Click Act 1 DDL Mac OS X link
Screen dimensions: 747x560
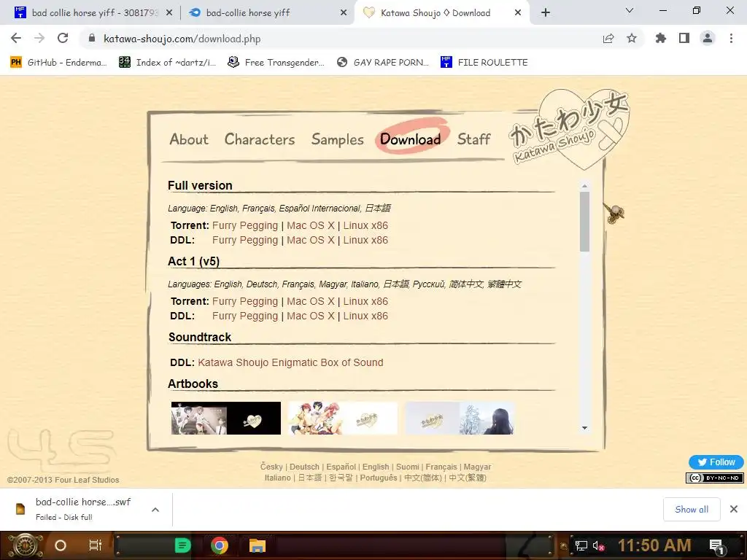point(311,316)
